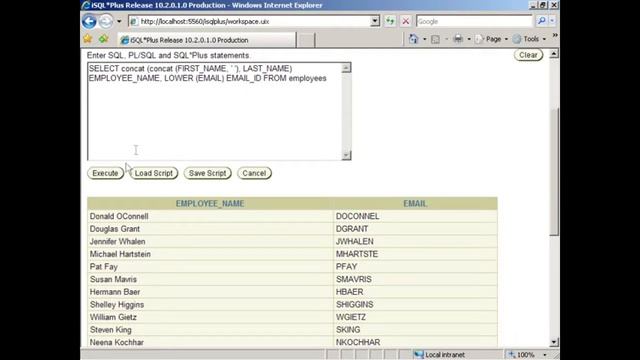The height and width of the screenshot is (360, 640).
Task: Click the MHARTSTE email cell
Action: (x=416, y=254)
